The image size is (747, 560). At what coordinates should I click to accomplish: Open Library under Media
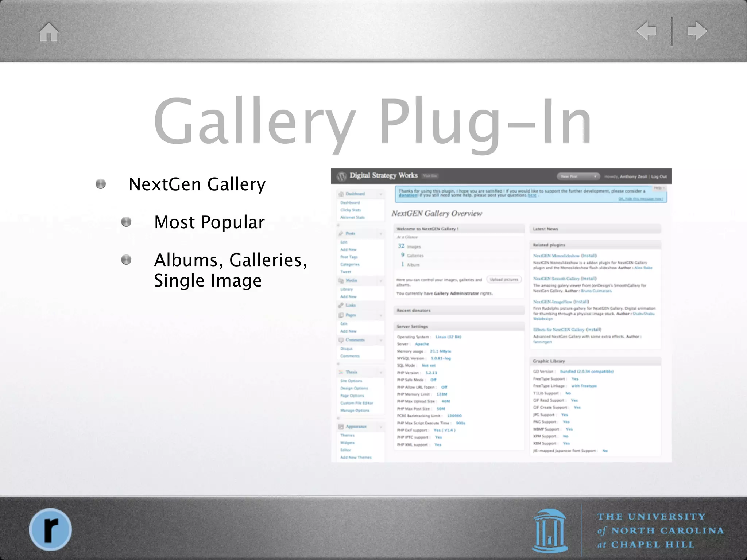pos(347,289)
